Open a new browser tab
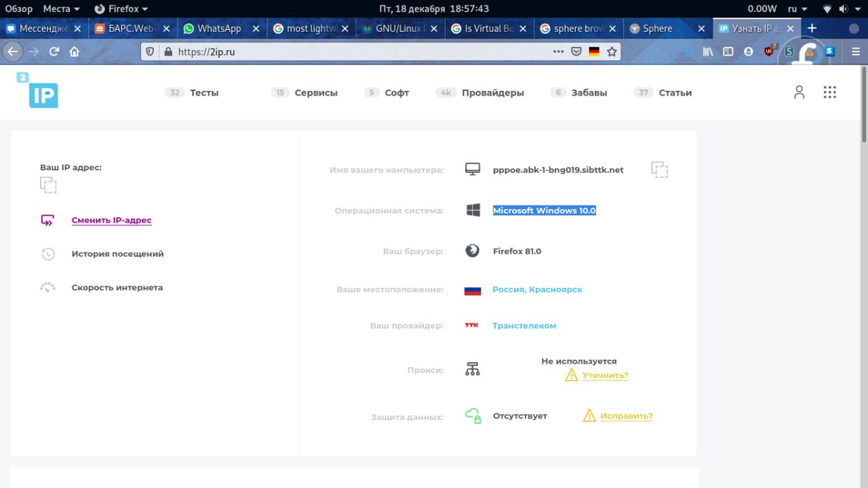 pyautogui.click(x=812, y=28)
